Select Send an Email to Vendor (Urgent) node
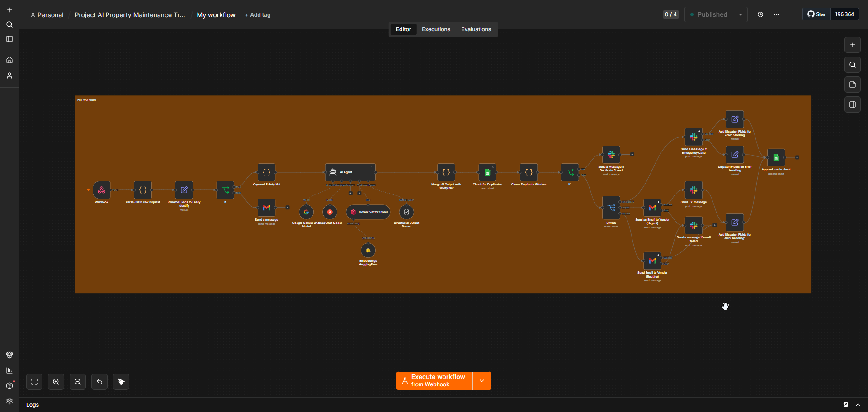Image resolution: width=868 pixels, height=412 pixels. [652, 208]
